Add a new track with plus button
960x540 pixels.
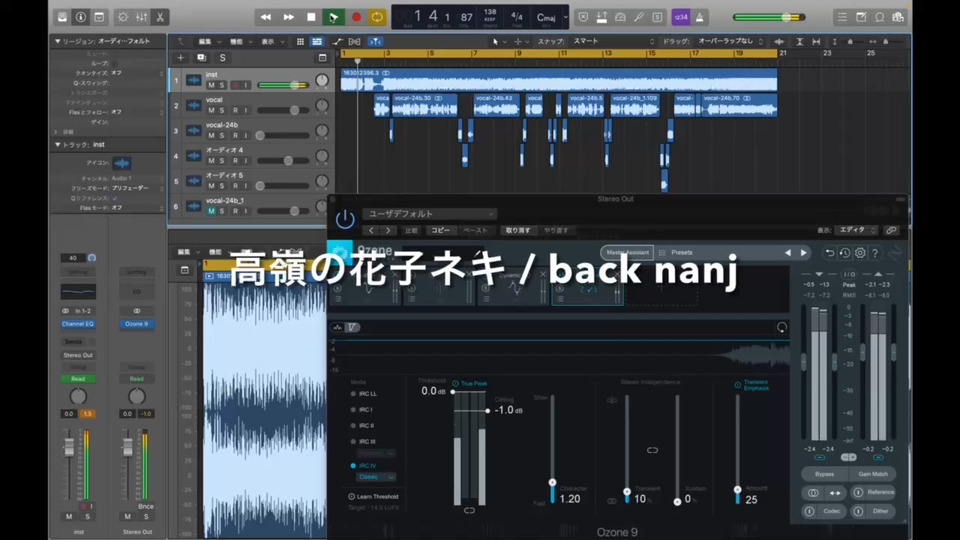click(x=181, y=58)
